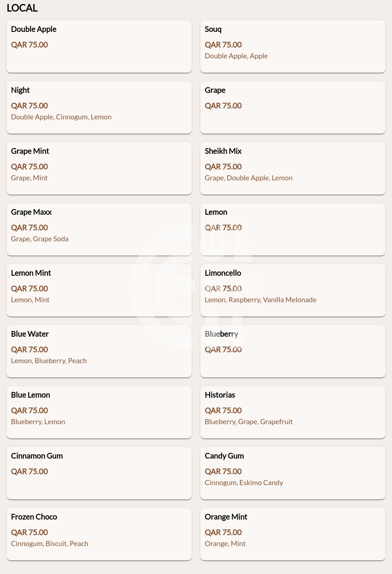Select the Lemon flavor card

(x=293, y=229)
